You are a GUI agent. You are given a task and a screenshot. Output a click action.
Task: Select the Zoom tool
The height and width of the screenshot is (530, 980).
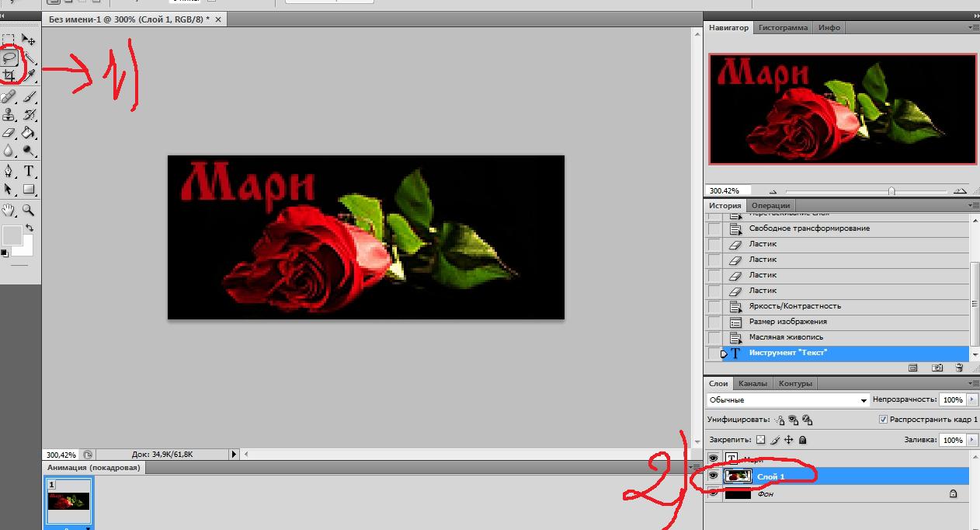click(29, 210)
